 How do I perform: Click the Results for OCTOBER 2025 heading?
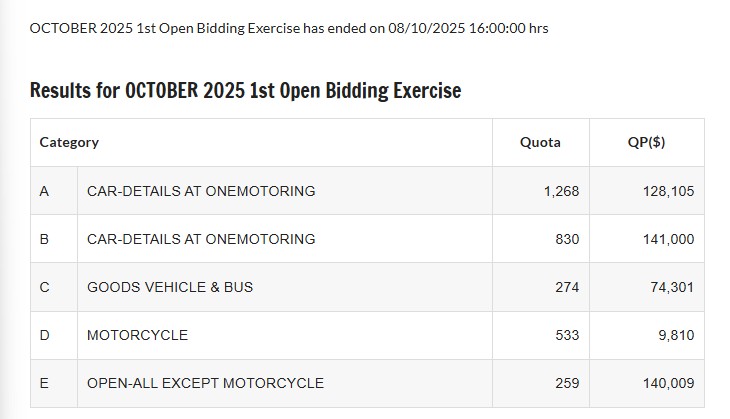[x=245, y=90]
